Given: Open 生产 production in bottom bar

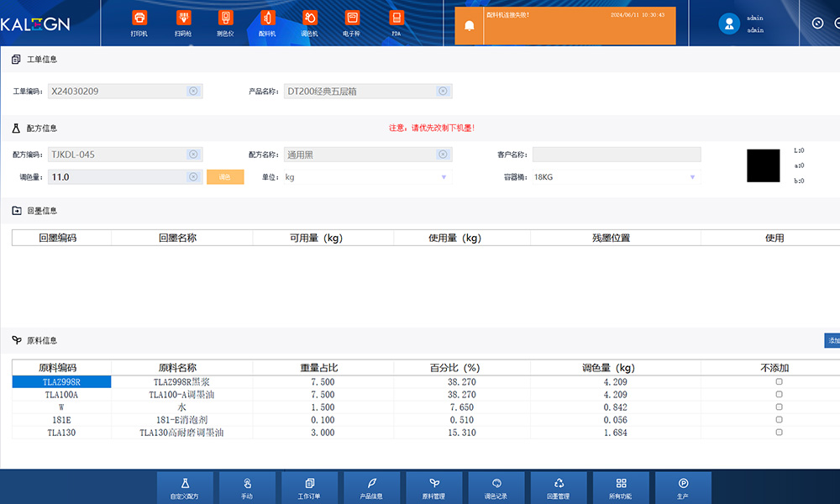Looking at the screenshot, I should tap(683, 488).
